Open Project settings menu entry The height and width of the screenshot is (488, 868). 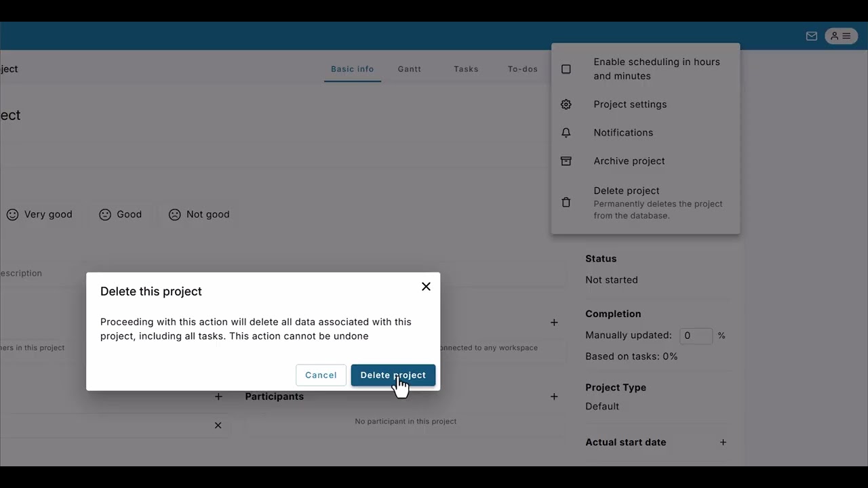[646, 104]
